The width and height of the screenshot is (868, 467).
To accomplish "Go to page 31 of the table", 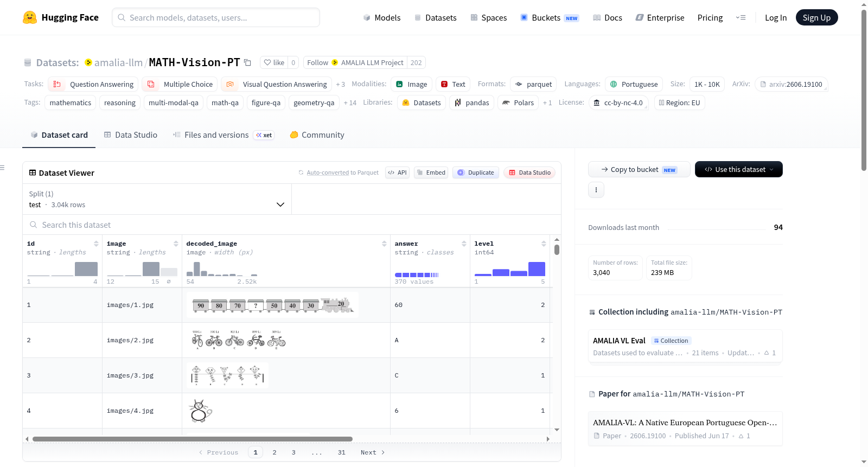I will pyautogui.click(x=341, y=452).
